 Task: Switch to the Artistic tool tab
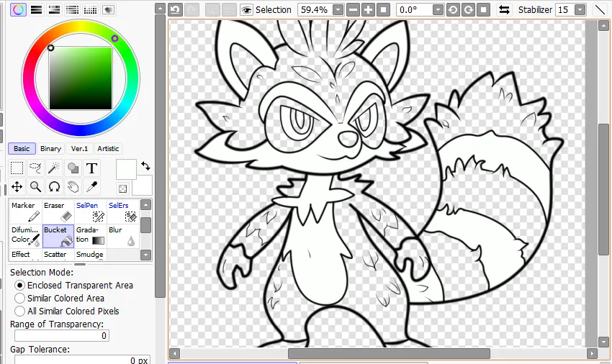[108, 149]
